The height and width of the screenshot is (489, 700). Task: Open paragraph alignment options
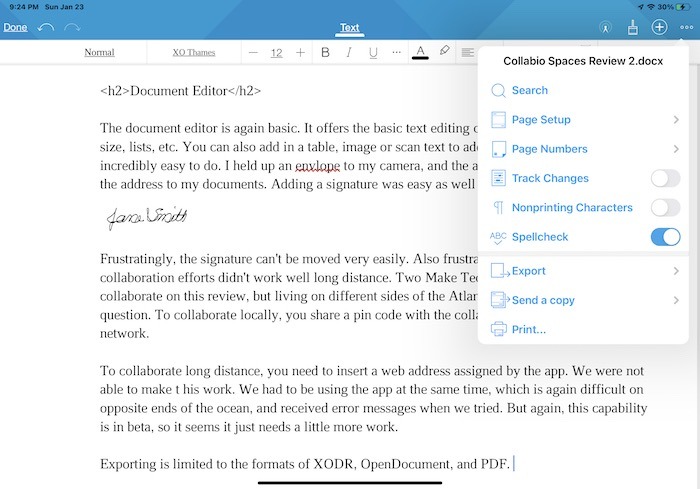click(x=467, y=53)
